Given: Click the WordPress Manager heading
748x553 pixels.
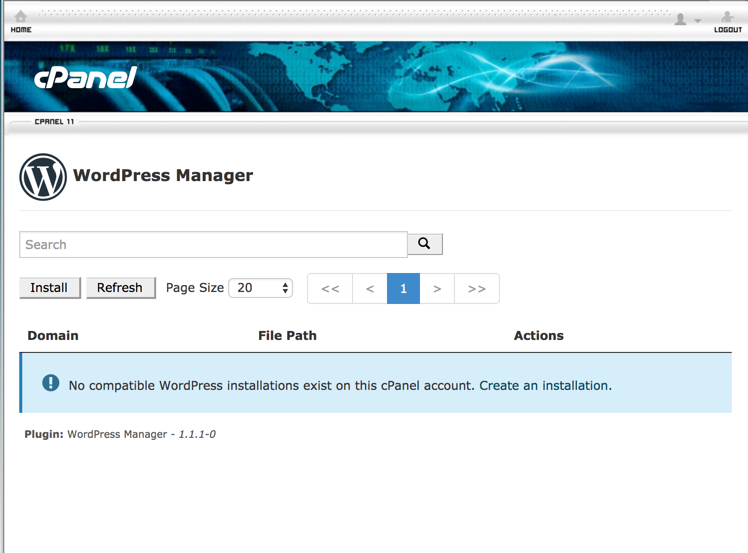Looking at the screenshot, I should [x=163, y=176].
